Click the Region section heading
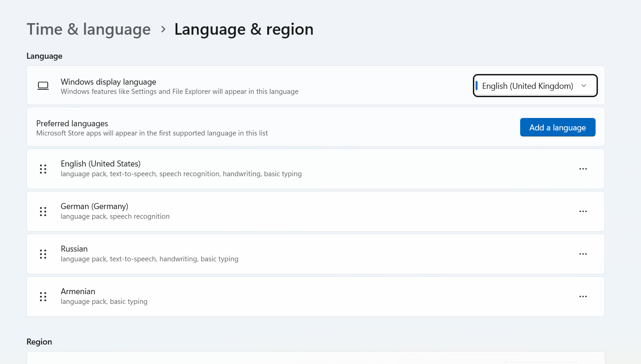The height and width of the screenshot is (364, 641). 39,342
